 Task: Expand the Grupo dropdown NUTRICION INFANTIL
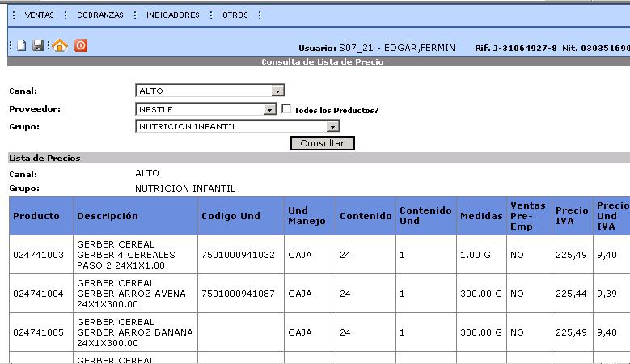coord(332,126)
